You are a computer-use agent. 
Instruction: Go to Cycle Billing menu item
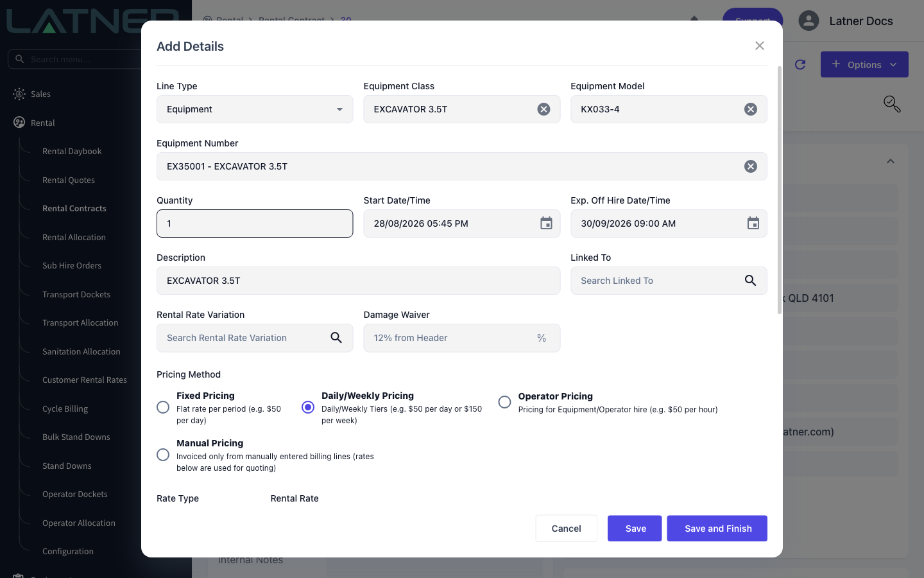[65, 408]
